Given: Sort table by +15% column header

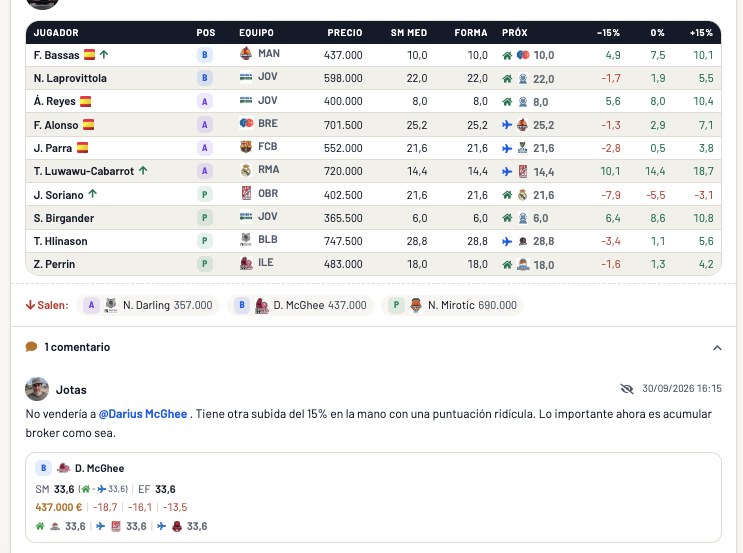Looking at the screenshot, I should click(x=701, y=33).
